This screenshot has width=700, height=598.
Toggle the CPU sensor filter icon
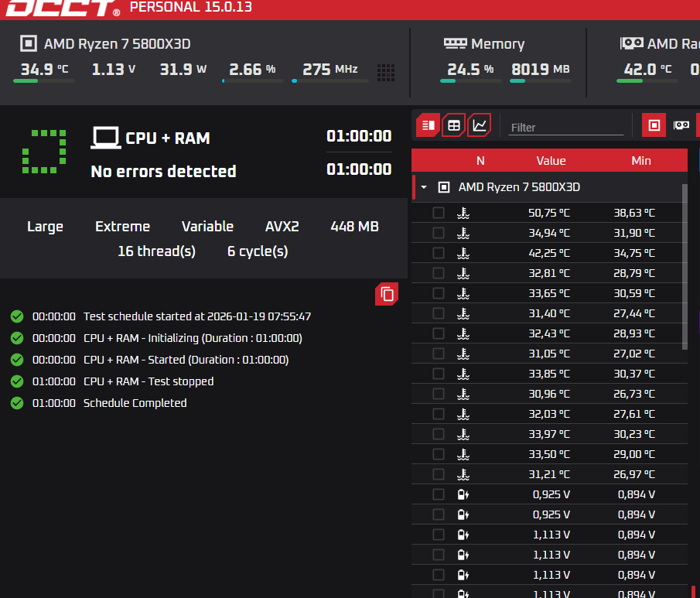click(x=654, y=125)
